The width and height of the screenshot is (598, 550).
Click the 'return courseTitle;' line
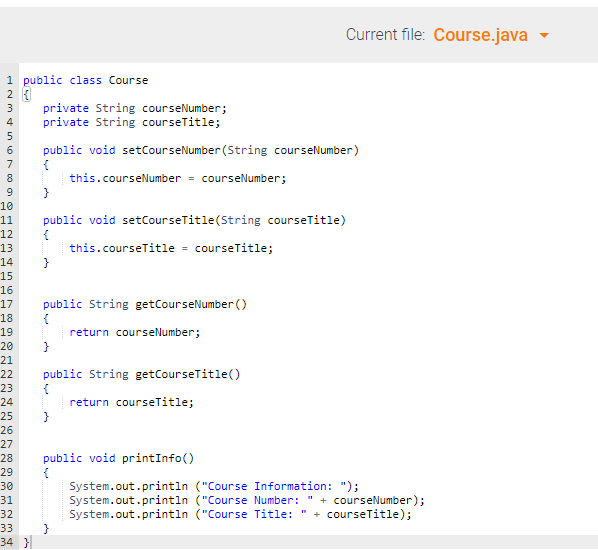pos(131,402)
